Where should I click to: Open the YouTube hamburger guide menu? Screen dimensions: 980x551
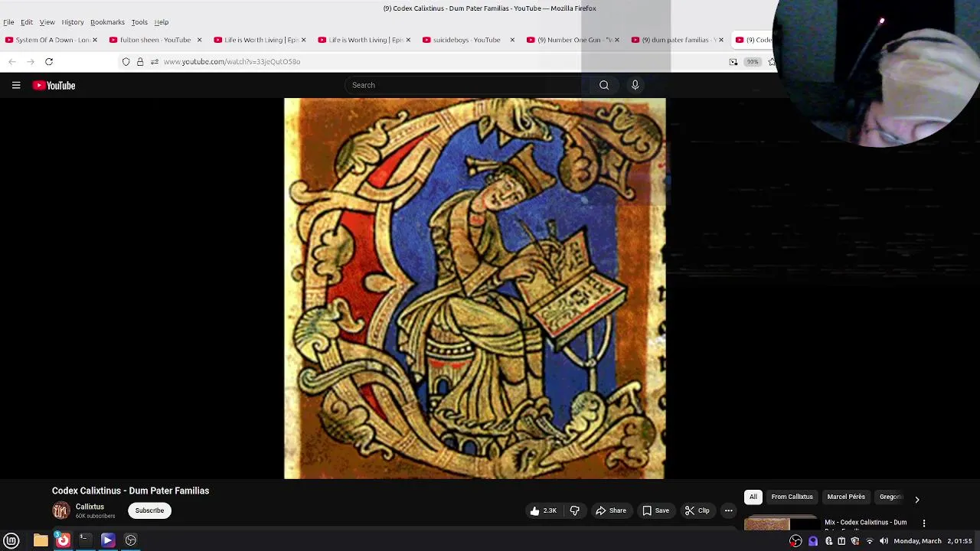point(16,86)
